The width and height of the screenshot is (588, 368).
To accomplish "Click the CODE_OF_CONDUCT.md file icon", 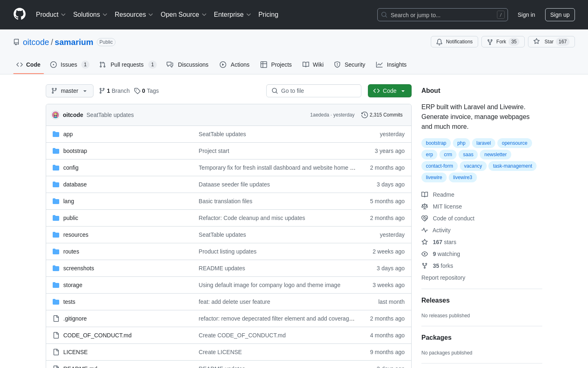I will (56, 335).
